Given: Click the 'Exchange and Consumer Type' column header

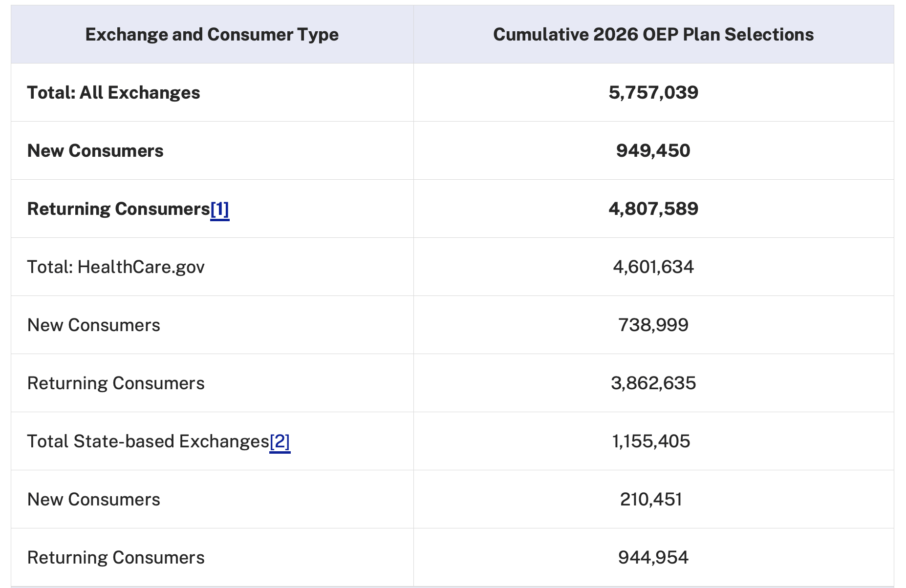Looking at the screenshot, I should tap(212, 35).
